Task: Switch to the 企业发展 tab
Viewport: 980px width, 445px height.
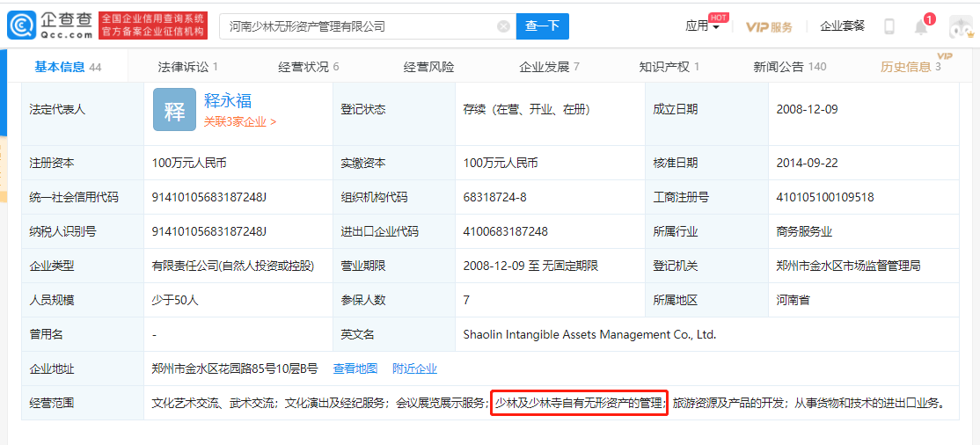Action: tap(549, 67)
